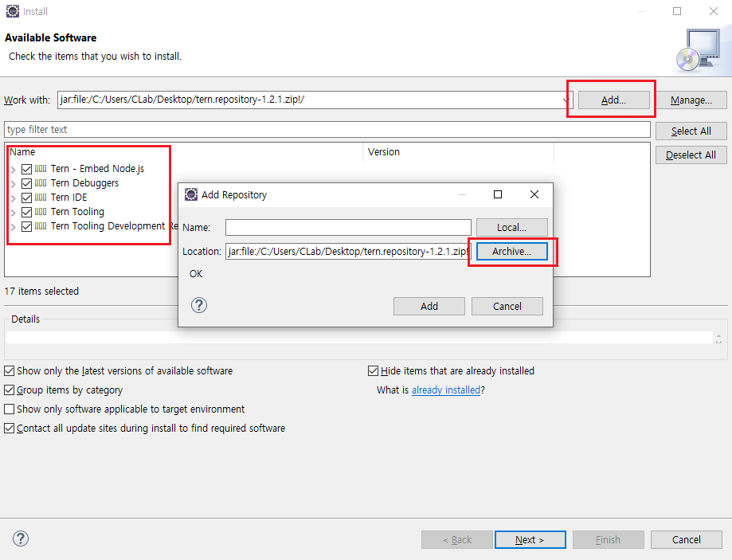The height and width of the screenshot is (560, 732).
Task: Uncheck Tern - Embed Node.js checkbox
Action: (x=26, y=169)
